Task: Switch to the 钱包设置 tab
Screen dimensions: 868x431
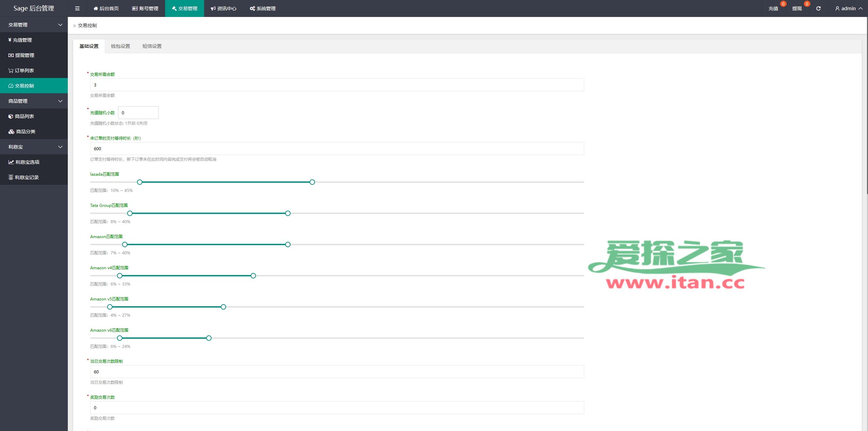Action: coord(120,46)
